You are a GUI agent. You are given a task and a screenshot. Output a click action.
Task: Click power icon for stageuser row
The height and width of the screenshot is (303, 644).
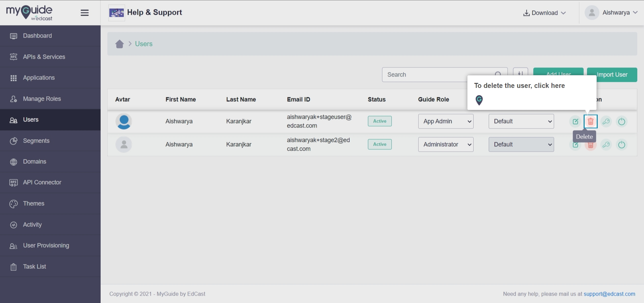[x=622, y=121]
